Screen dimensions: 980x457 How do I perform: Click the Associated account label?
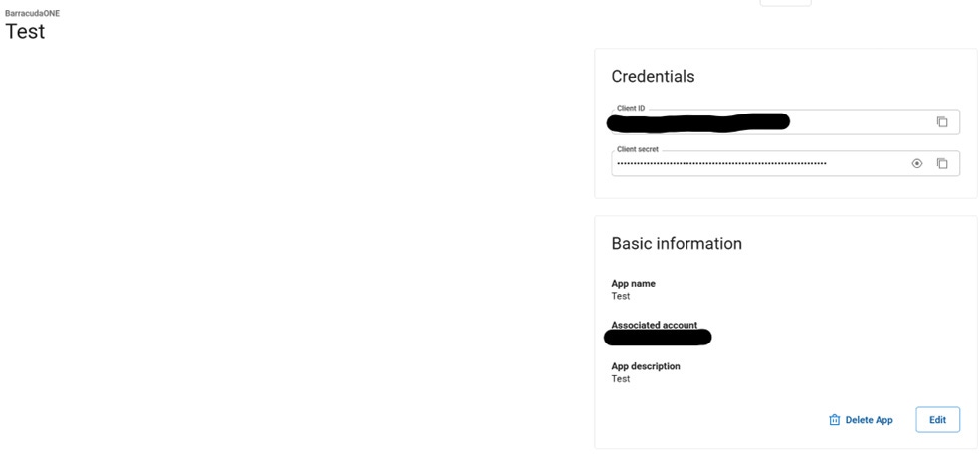point(654,325)
